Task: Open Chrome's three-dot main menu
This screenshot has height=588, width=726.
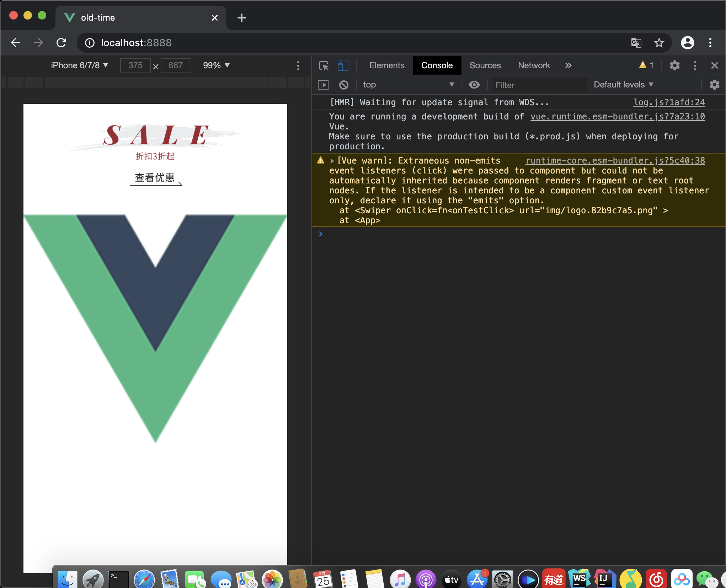Action: click(x=710, y=43)
